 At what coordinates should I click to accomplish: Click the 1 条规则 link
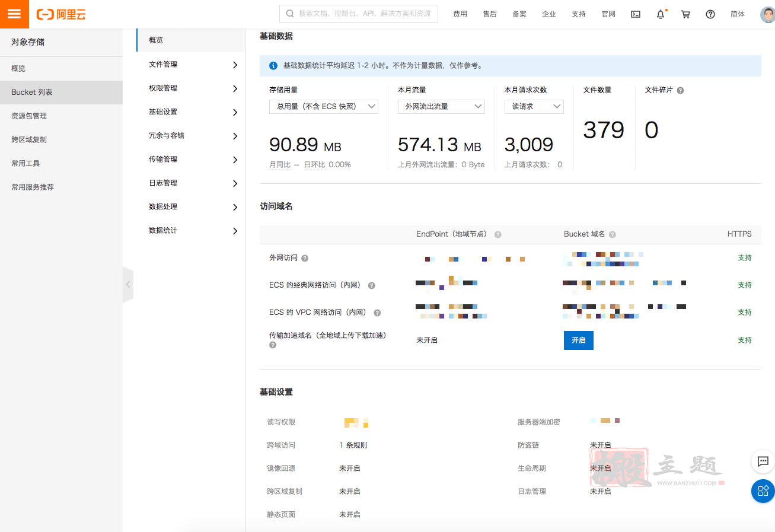353,445
